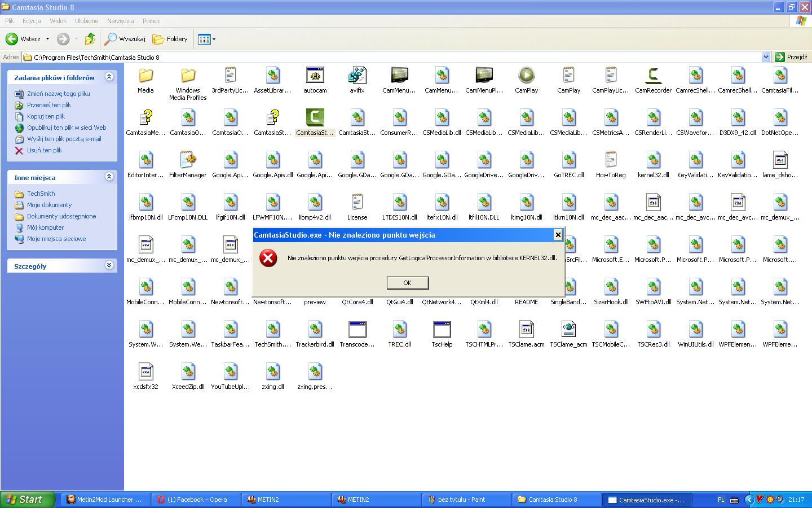Click OK in the error dialog
The width and height of the screenshot is (812, 508).
click(x=407, y=283)
